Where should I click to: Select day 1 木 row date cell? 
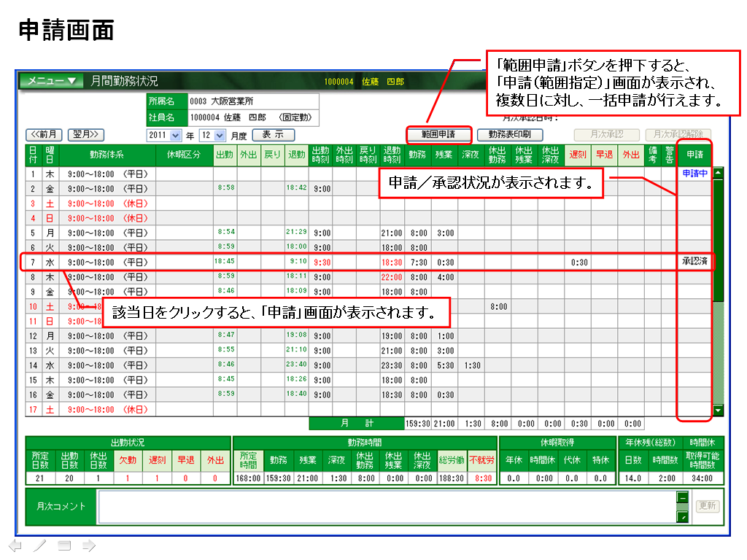(34, 174)
